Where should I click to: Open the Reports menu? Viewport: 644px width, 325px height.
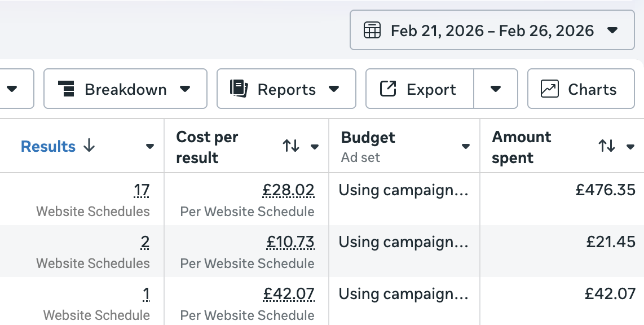tap(286, 89)
